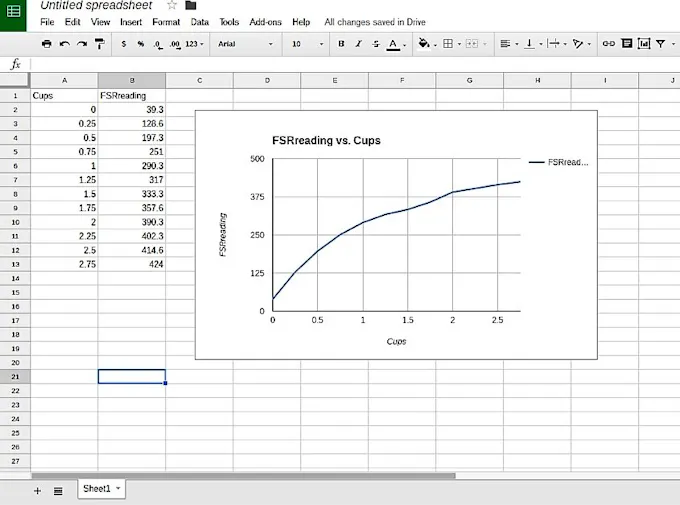Expand the borders dropdown arrow
Image resolution: width=680 pixels, height=505 pixels.
(x=459, y=44)
